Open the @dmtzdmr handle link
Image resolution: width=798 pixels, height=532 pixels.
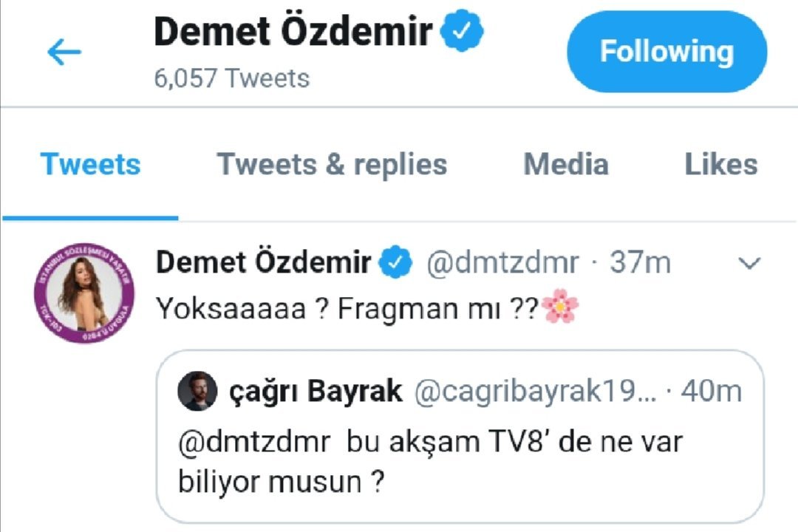coord(502,263)
